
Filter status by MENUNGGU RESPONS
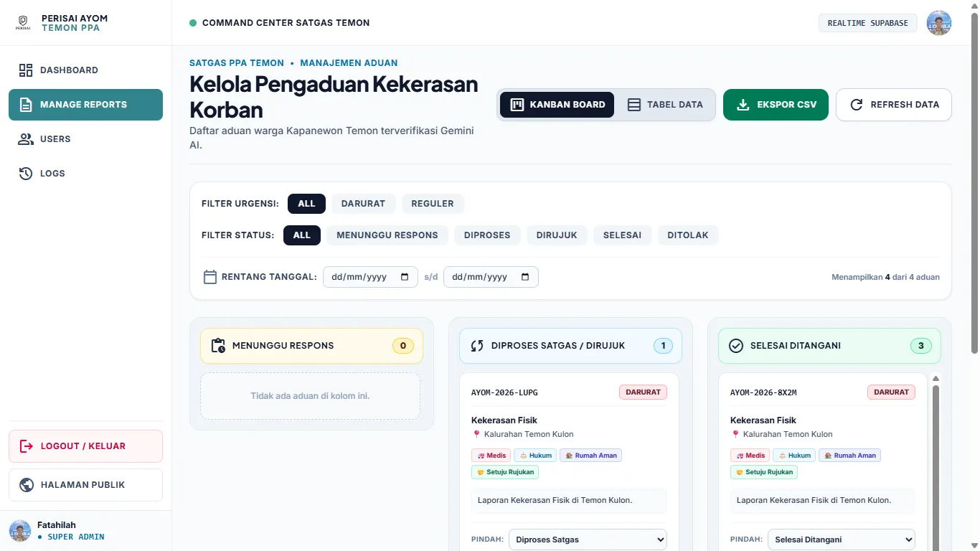point(387,235)
